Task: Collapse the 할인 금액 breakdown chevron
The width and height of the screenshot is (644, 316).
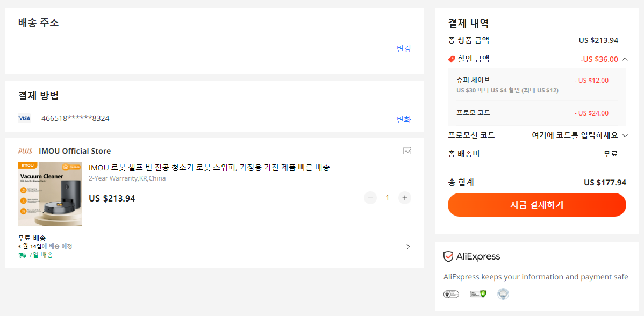Action: 625,59
